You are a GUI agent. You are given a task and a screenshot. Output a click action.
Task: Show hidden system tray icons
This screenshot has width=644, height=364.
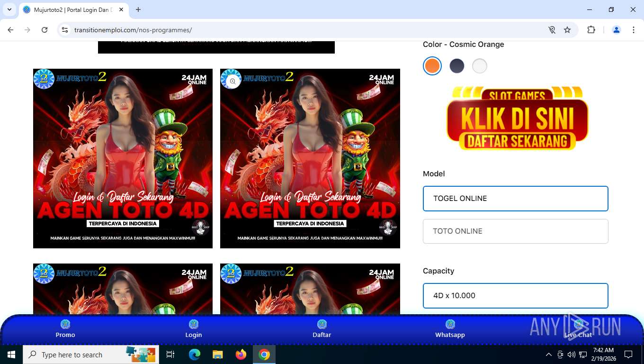[549, 355]
